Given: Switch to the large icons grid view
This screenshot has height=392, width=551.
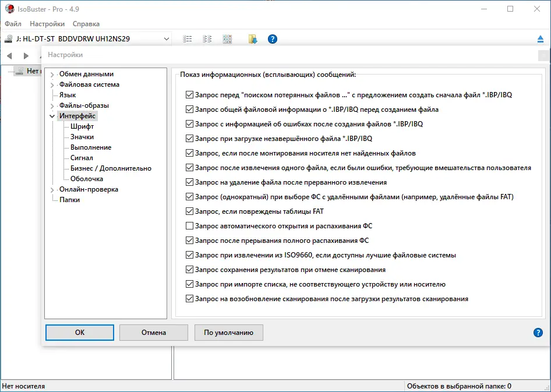Looking at the screenshot, I should click(227, 39).
